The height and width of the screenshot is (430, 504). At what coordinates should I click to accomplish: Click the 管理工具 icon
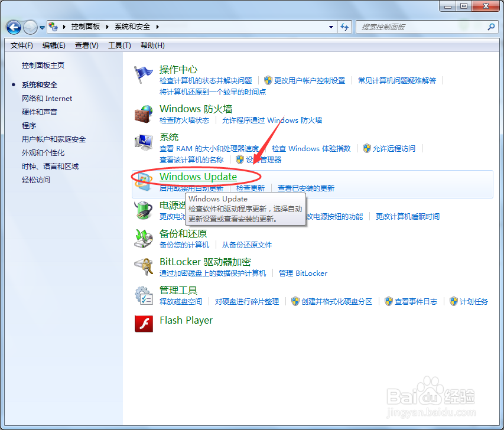pyautogui.click(x=142, y=295)
